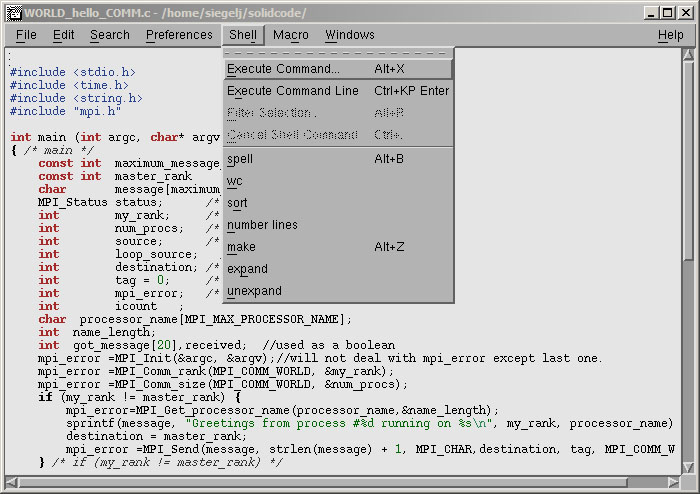Close the NEdit window
The width and height of the screenshot is (700, 494).
point(685,13)
